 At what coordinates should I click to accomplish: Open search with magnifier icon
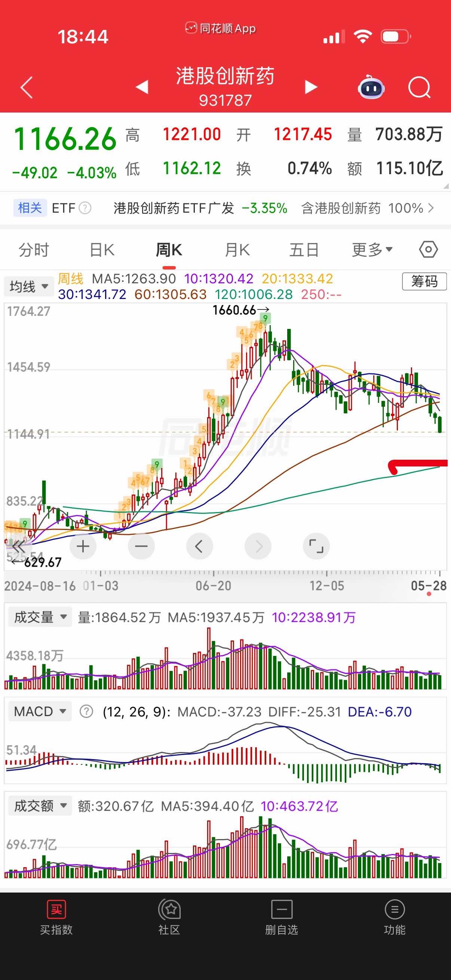point(420,87)
